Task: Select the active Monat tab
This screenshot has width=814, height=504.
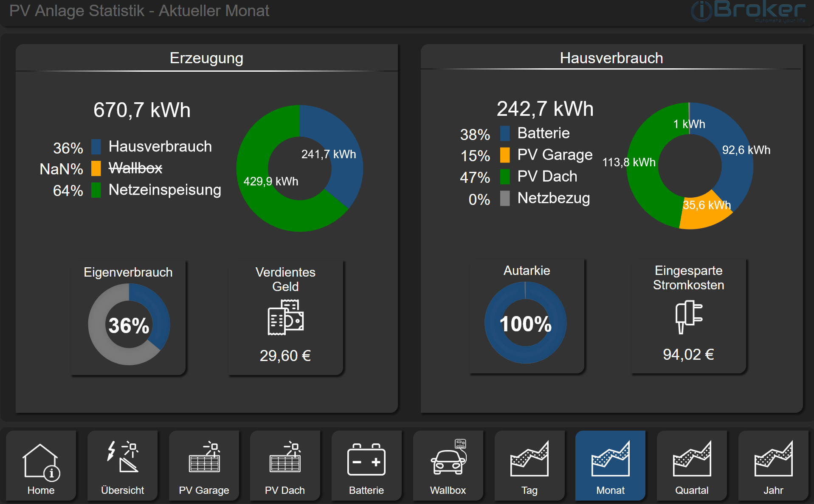Action: tap(610, 466)
